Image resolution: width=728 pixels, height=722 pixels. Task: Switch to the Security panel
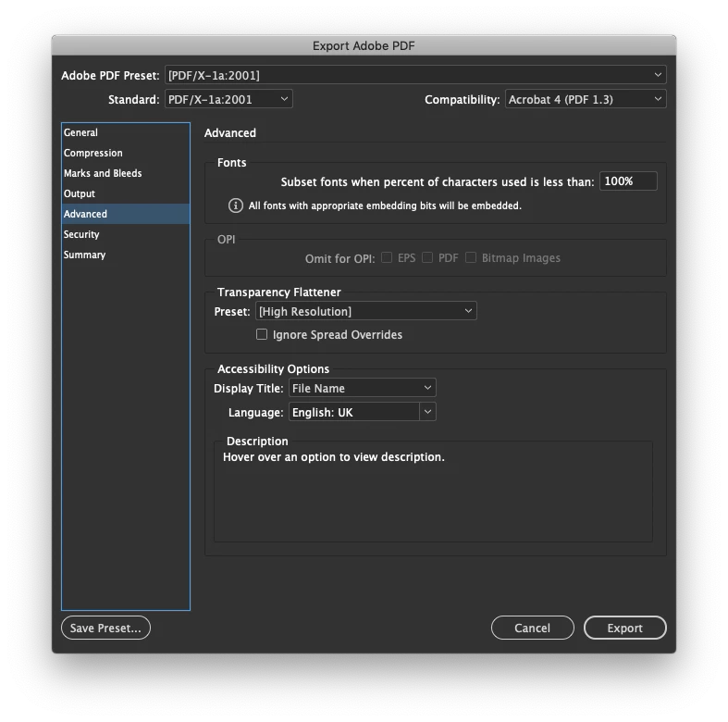(x=126, y=234)
